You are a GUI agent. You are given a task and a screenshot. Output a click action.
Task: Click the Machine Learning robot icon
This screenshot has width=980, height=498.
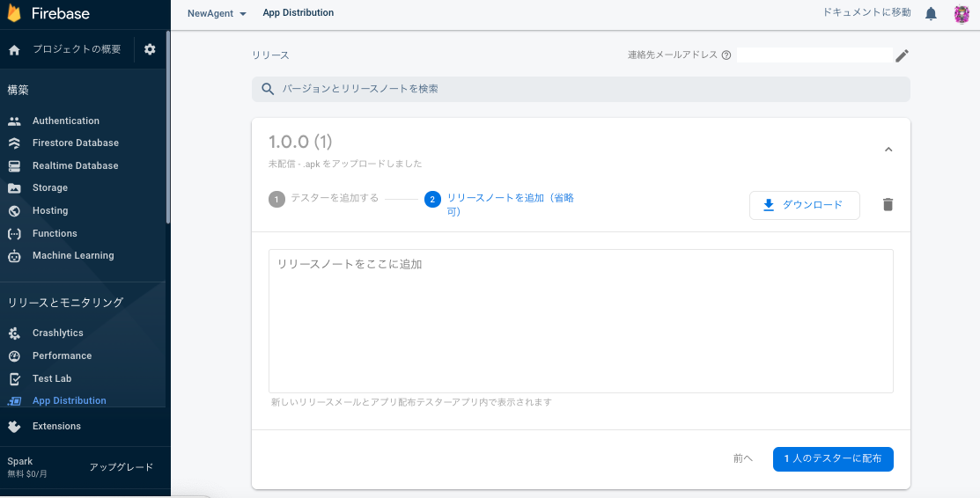pos(14,255)
